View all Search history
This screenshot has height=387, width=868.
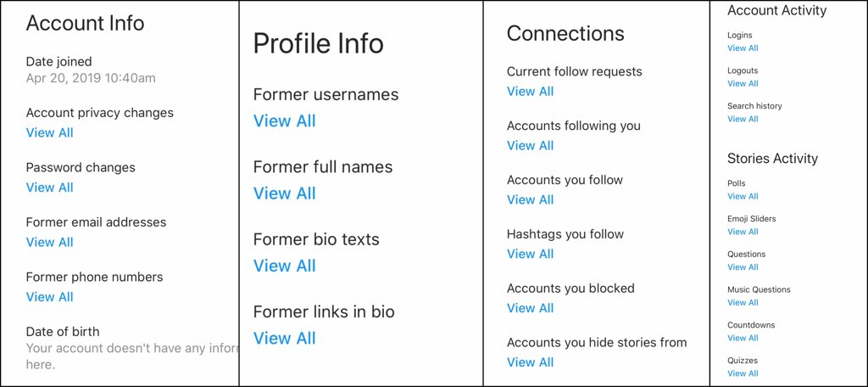[x=743, y=119]
